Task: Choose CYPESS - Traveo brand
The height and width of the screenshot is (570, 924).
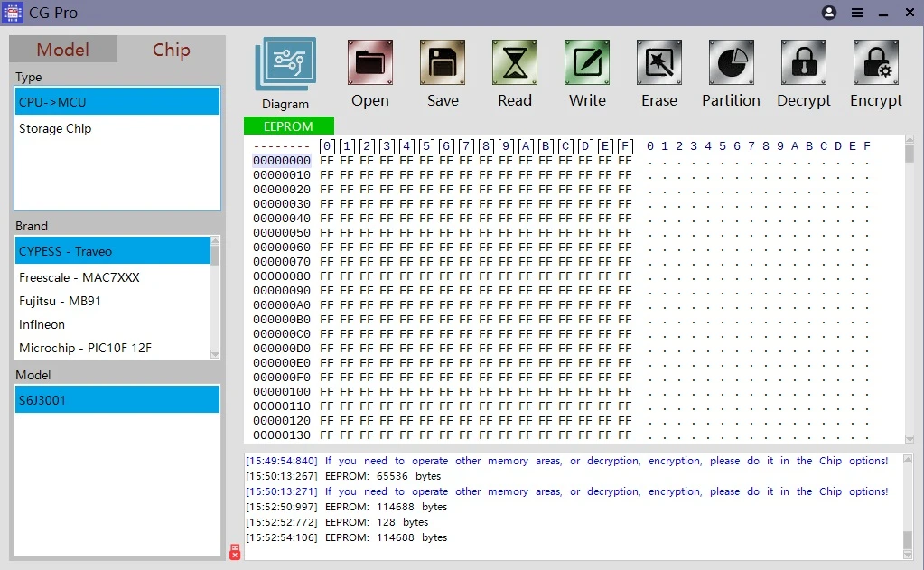Action: [x=112, y=251]
